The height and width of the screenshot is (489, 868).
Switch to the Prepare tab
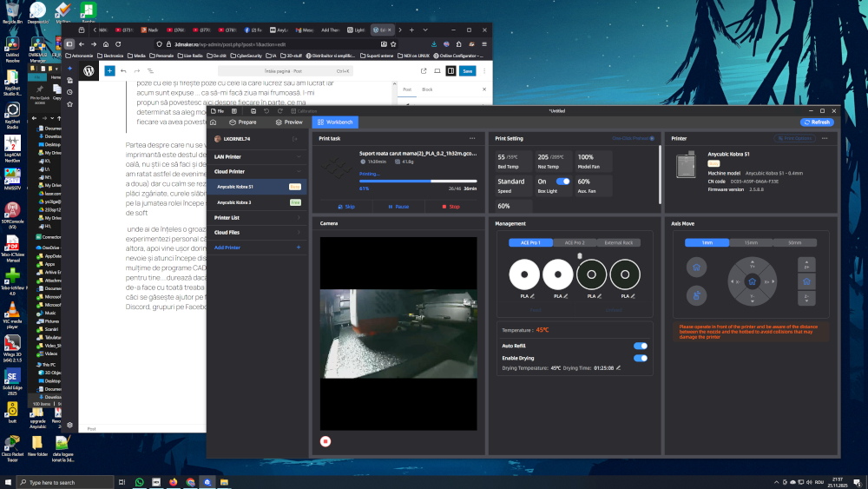coord(242,122)
